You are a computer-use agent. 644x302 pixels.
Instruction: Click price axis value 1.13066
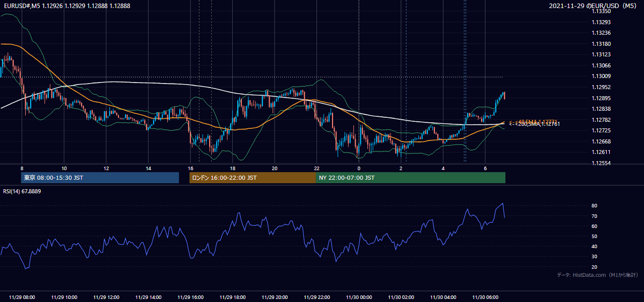coord(601,65)
